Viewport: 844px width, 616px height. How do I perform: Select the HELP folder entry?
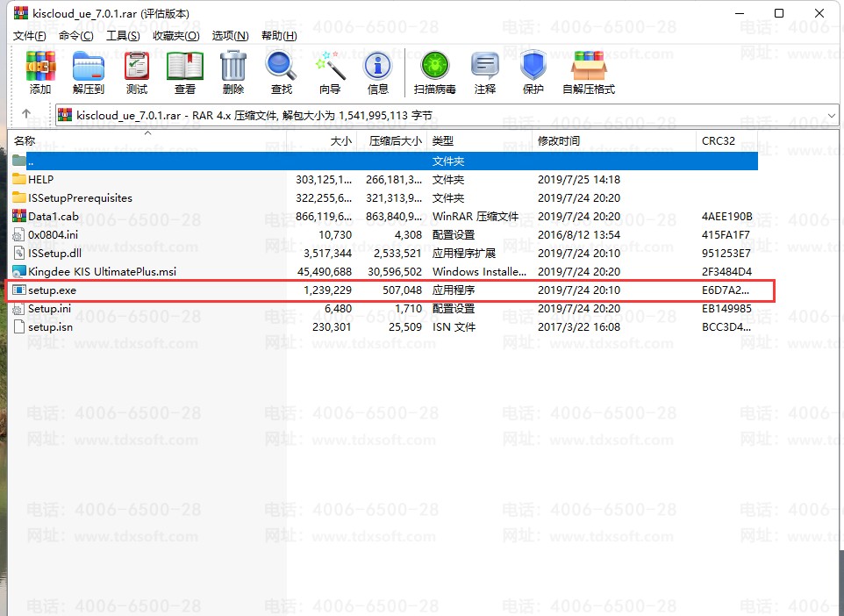pyautogui.click(x=40, y=180)
